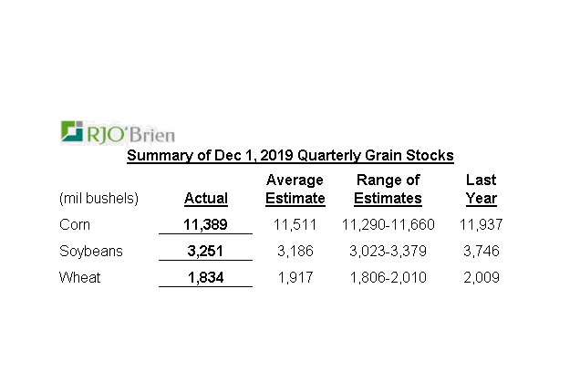The image size is (580, 392).
Task: Click the Soybeans actual value 3,251
Action: click(x=205, y=251)
